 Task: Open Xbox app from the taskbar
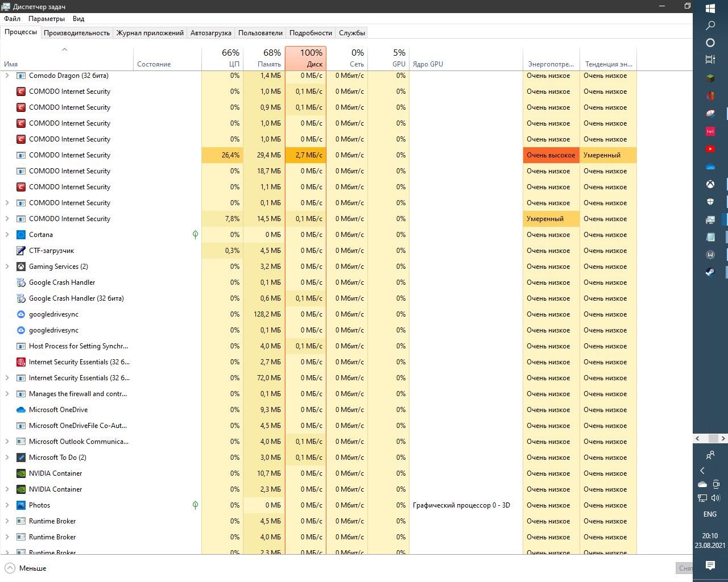[710, 184]
